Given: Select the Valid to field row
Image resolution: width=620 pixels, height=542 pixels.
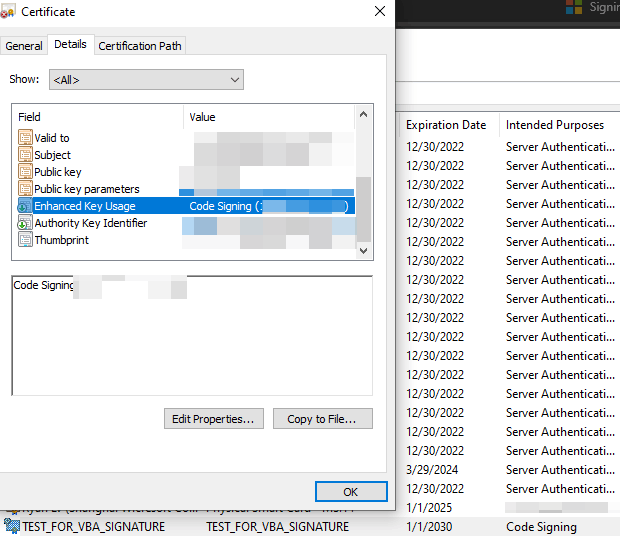Looking at the screenshot, I should click(186, 138).
